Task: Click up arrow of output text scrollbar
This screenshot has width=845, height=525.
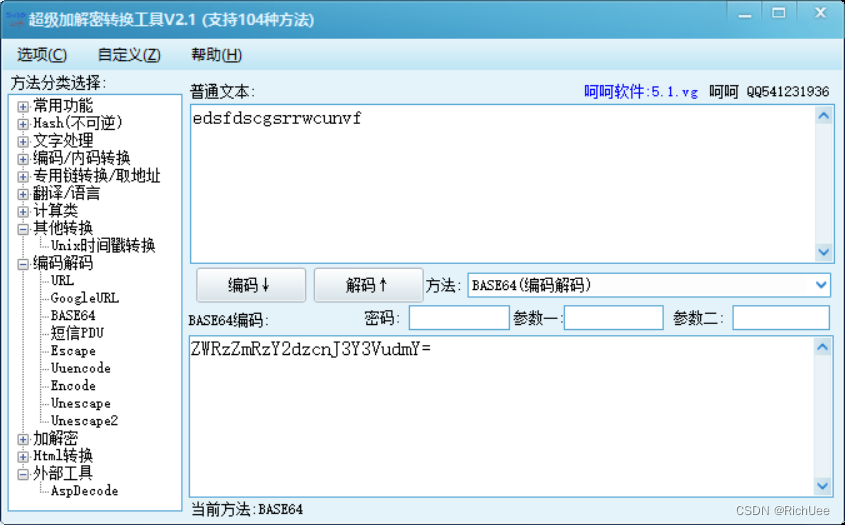Action: 822,347
